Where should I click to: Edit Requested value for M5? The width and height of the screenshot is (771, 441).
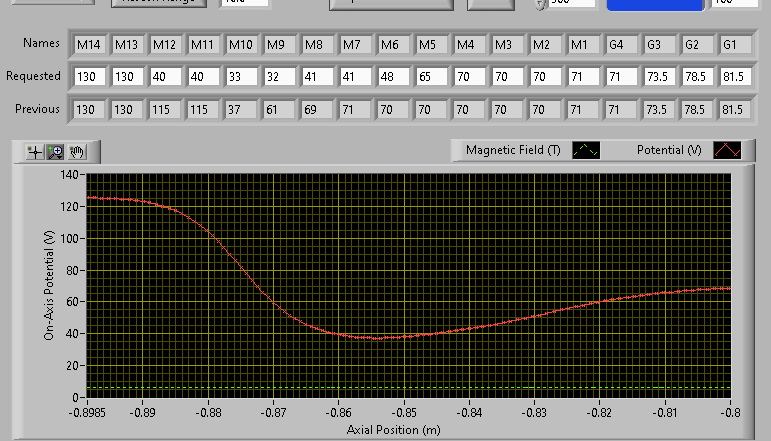point(432,77)
